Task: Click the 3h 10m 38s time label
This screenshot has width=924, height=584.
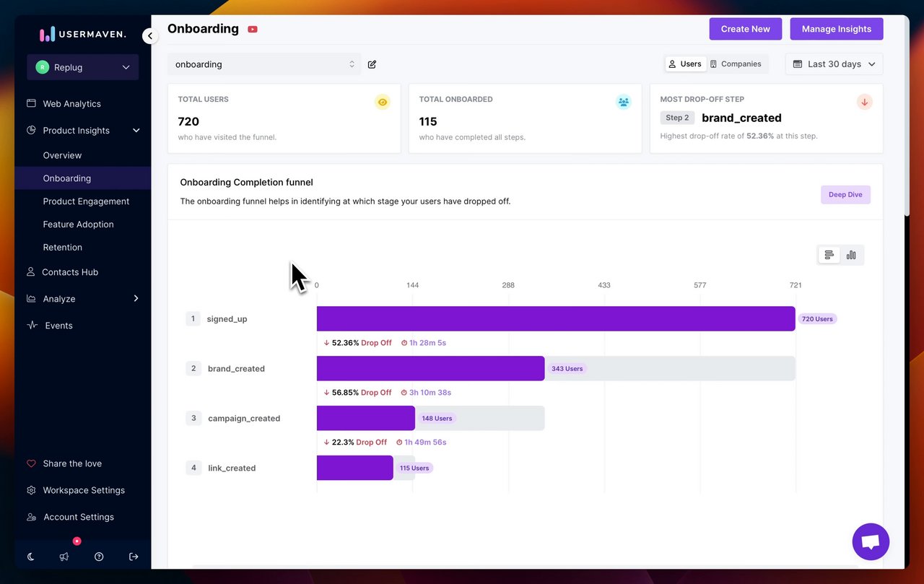Action: [x=427, y=393]
